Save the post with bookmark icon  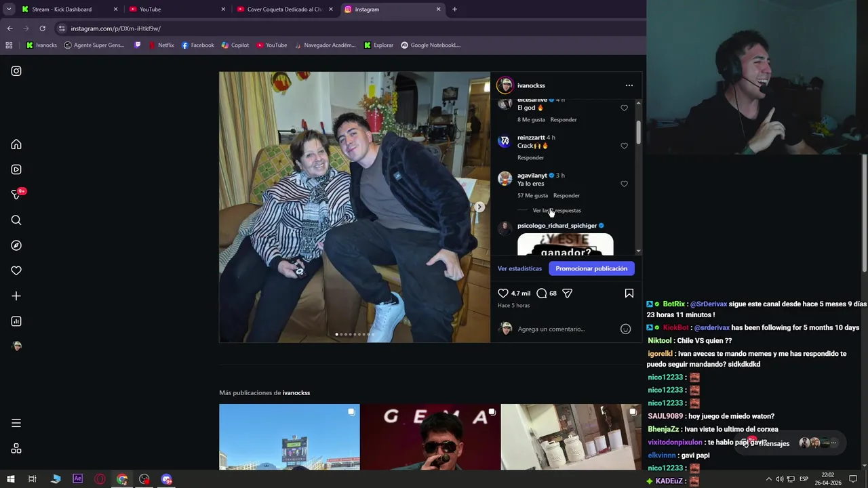click(x=629, y=293)
